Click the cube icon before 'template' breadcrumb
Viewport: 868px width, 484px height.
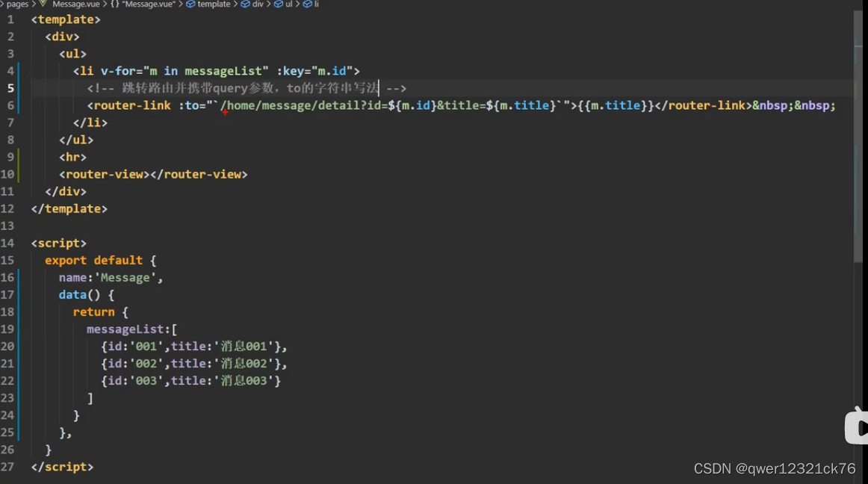190,4
